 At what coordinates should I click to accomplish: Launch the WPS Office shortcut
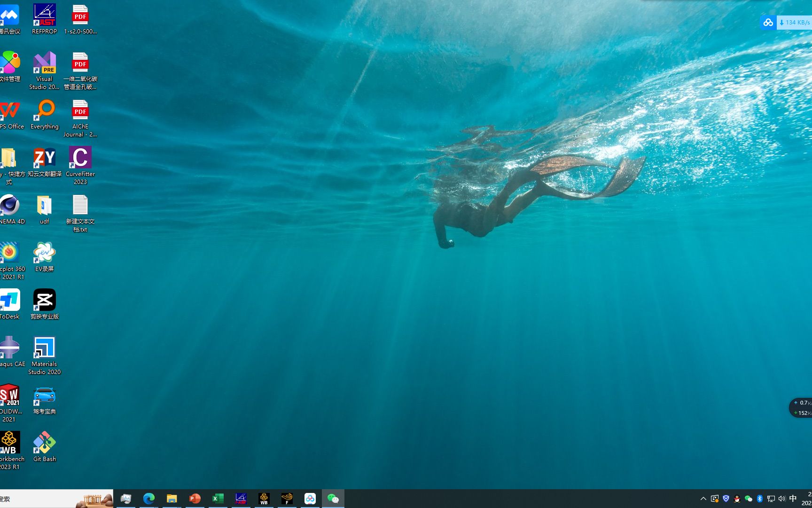pyautogui.click(x=11, y=114)
